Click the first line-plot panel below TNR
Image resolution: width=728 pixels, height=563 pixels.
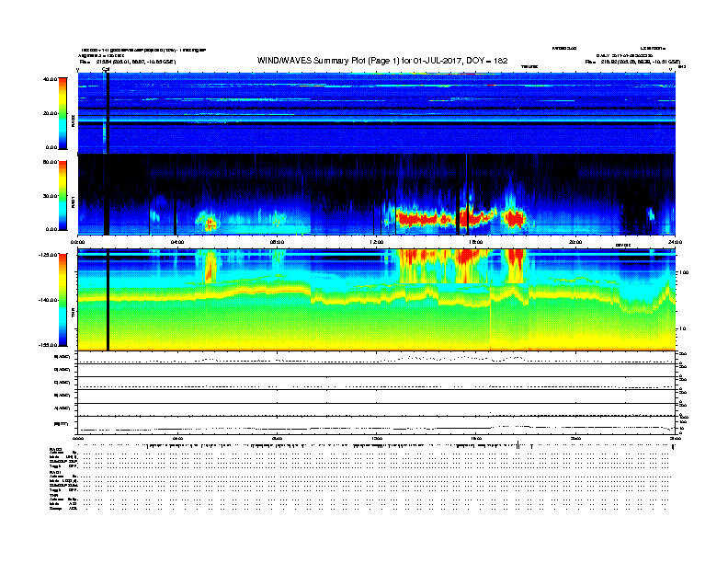377,357
